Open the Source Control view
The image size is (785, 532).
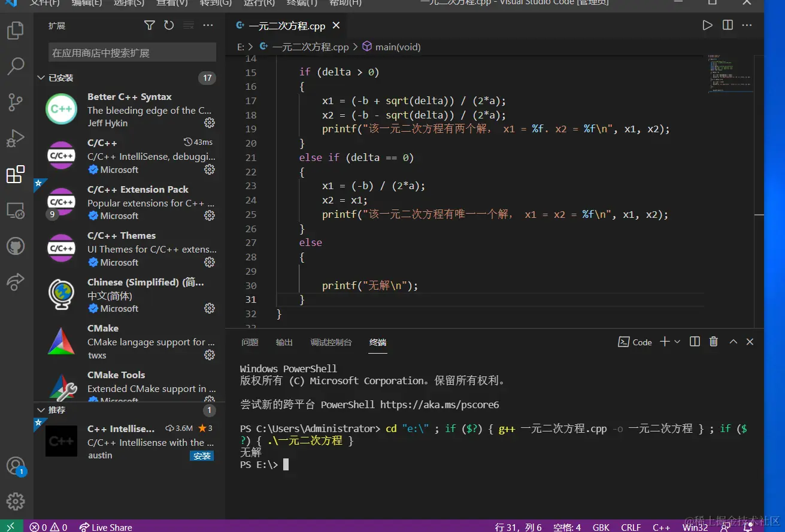[x=16, y=102]
